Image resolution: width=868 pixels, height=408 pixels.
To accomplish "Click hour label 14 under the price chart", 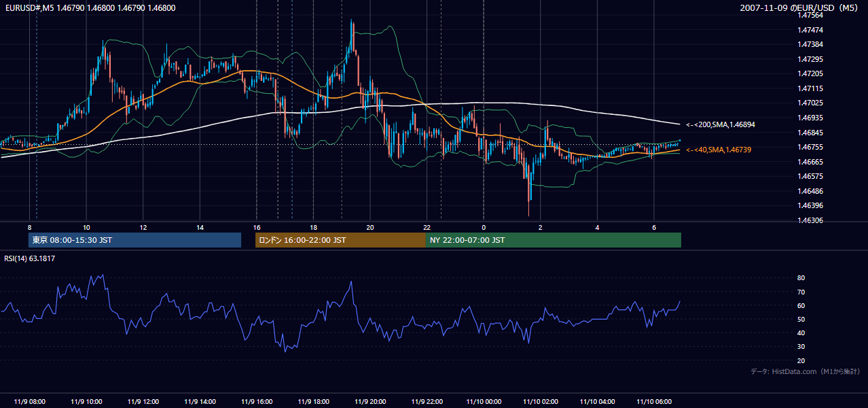I will pyautogui.click(x=200, y=227).
